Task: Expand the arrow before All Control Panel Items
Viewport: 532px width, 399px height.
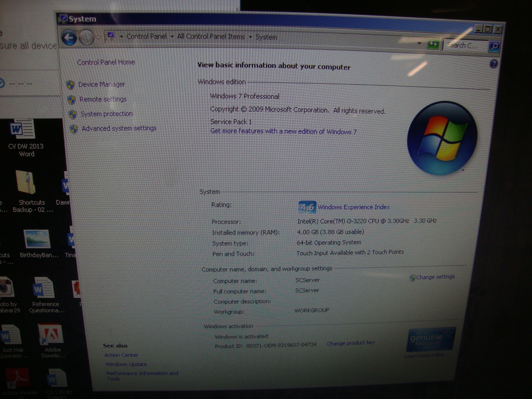Action: point(172,37)
